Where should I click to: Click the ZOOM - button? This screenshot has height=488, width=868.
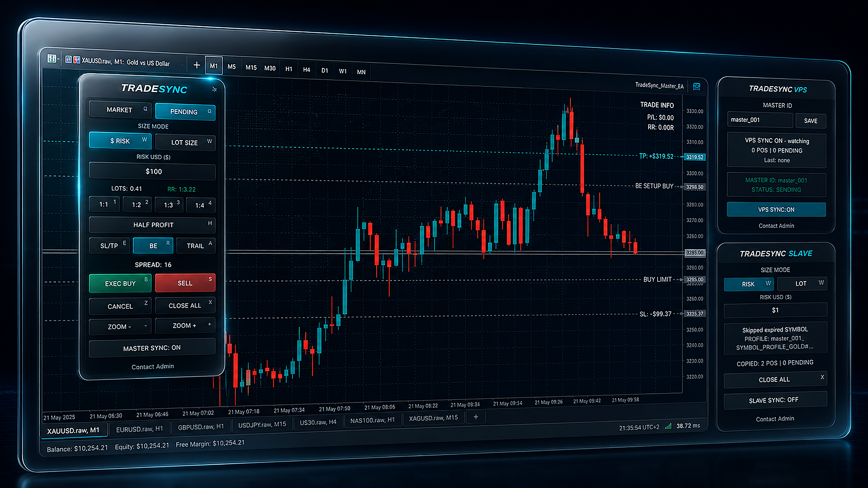[120, 326]
